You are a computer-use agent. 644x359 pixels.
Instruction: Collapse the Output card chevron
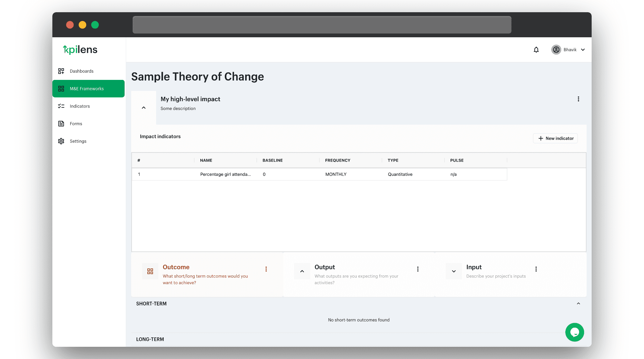(x=302, y=271)
